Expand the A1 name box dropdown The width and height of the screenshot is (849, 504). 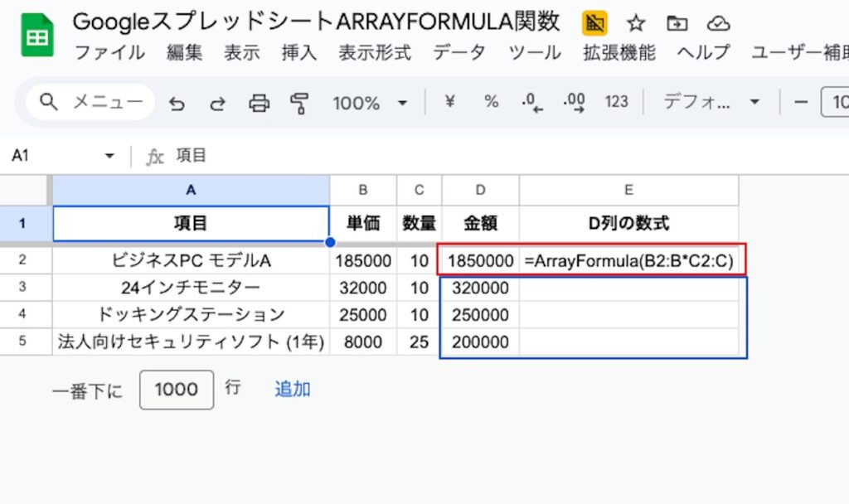click(109, 156)
